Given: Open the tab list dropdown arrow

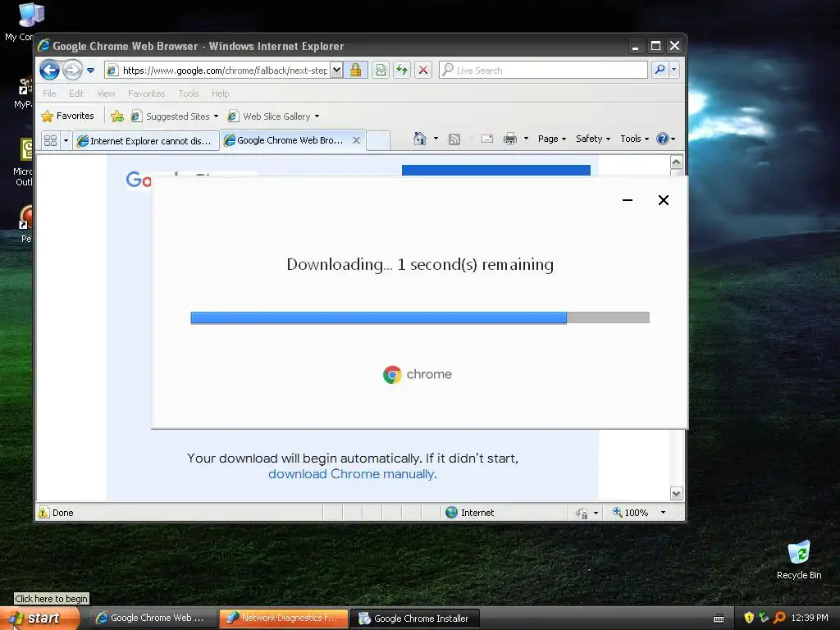Looking at the screenshot, I should point(66,140).
